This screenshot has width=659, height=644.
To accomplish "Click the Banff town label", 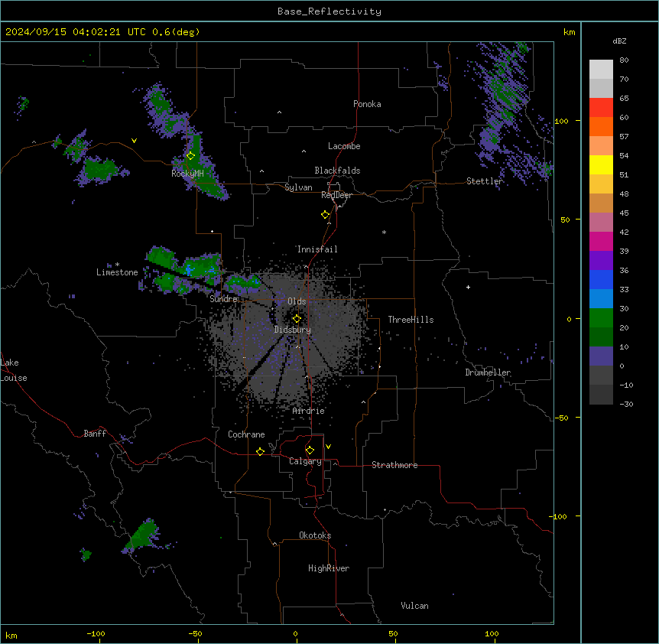I will 95,434.
